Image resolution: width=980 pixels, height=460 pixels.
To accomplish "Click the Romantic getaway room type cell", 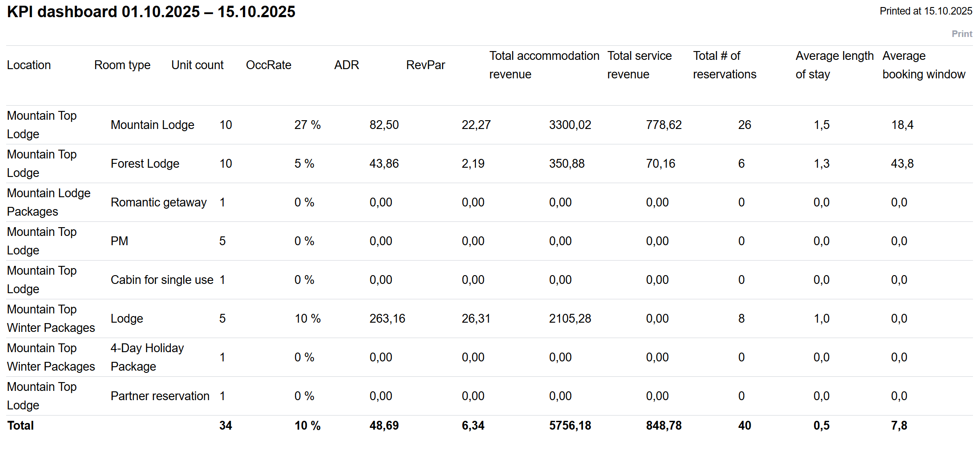I will [158, 202].
